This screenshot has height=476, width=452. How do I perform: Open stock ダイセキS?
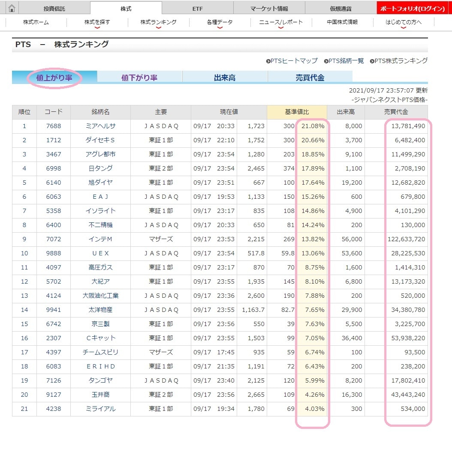click(100, 140)
